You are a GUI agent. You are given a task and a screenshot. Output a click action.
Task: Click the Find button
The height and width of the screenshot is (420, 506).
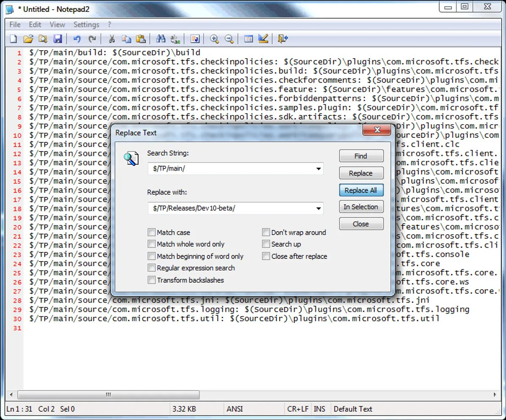pos(361,156)
